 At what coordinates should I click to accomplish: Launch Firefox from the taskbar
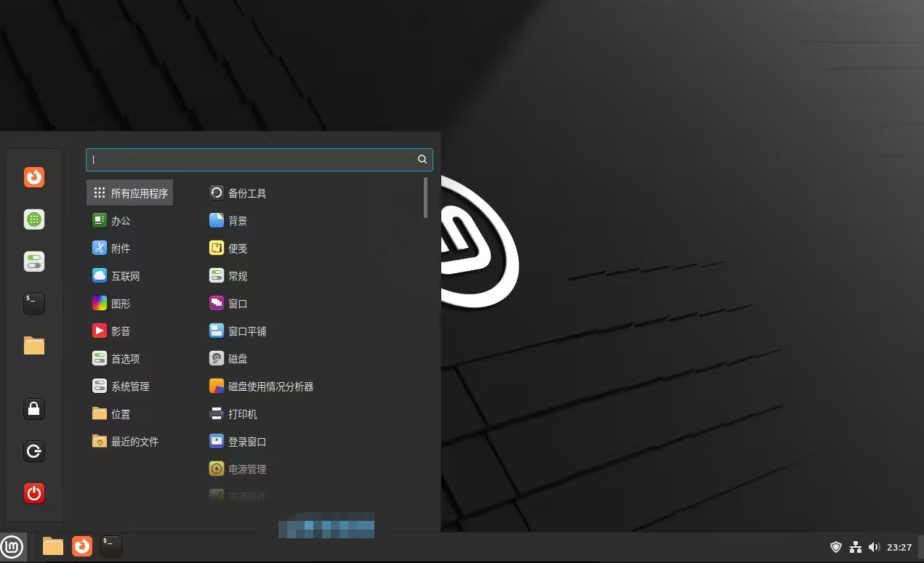point(81,546)
